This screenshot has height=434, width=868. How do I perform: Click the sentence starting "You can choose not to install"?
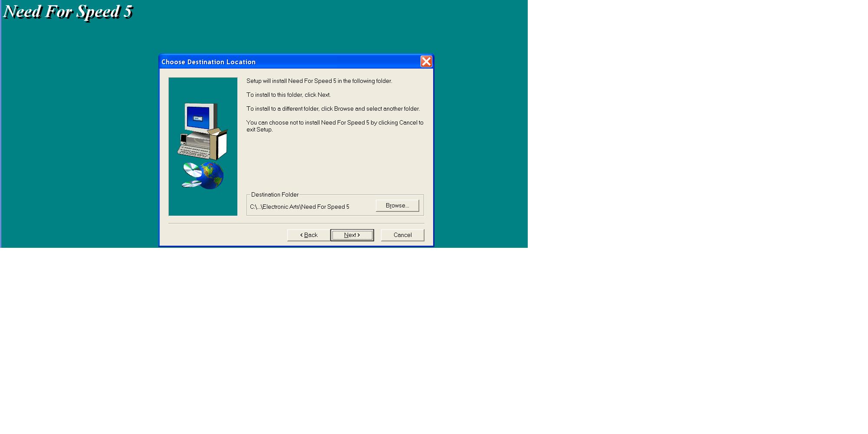(x=335, y=126)
